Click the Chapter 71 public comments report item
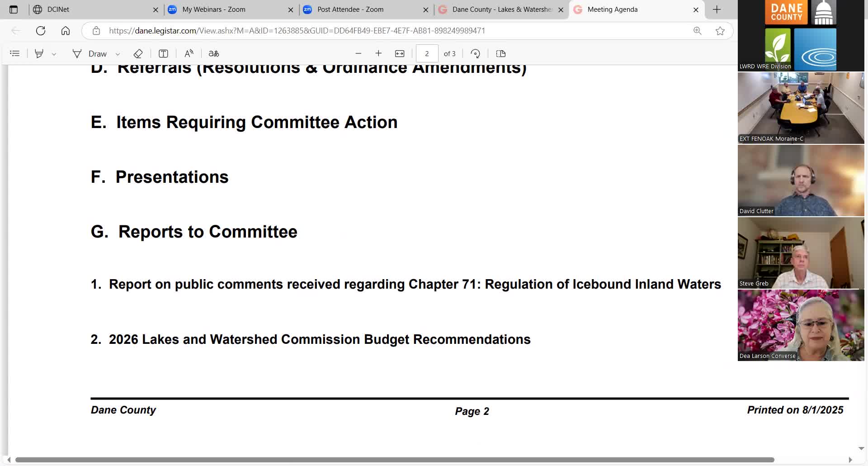 tap(406, 284)
